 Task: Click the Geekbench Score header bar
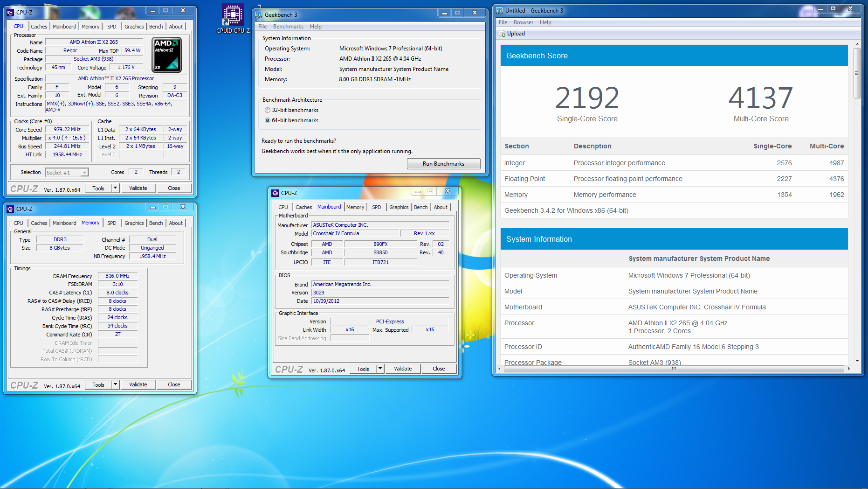(x=674, y=56)
